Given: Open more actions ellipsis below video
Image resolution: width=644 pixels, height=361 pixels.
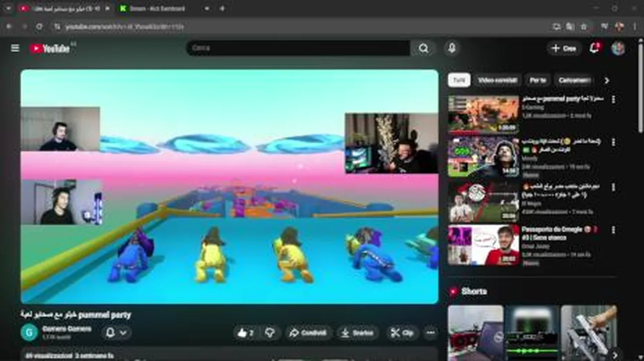Looking at the screenshot, I should point(430,333).
